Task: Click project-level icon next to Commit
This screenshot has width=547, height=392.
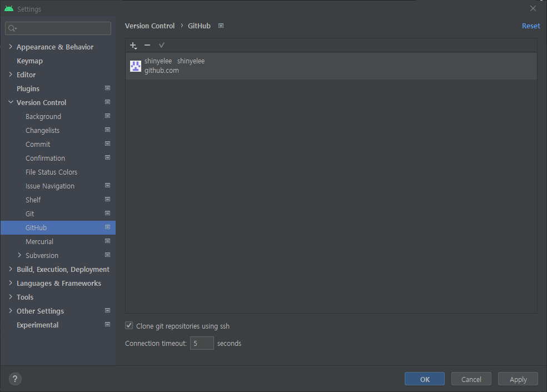Action: pos(107,144)
